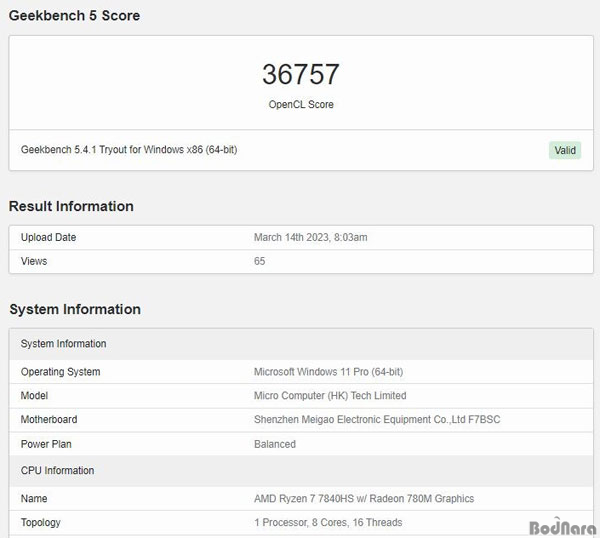The image size is (600, 538).
Task: Click the Views label
Action: pyautogui.click(x=34, y=261)
